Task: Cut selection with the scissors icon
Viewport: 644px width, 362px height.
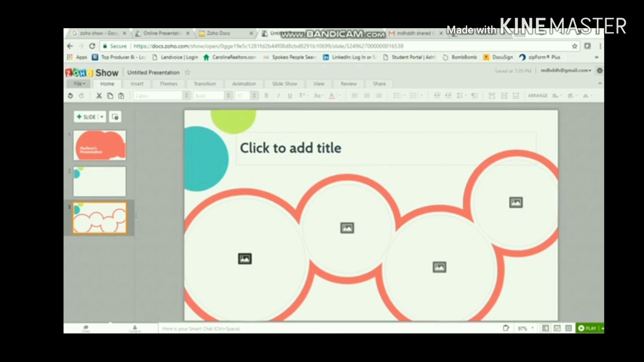Action: [99, 96]
